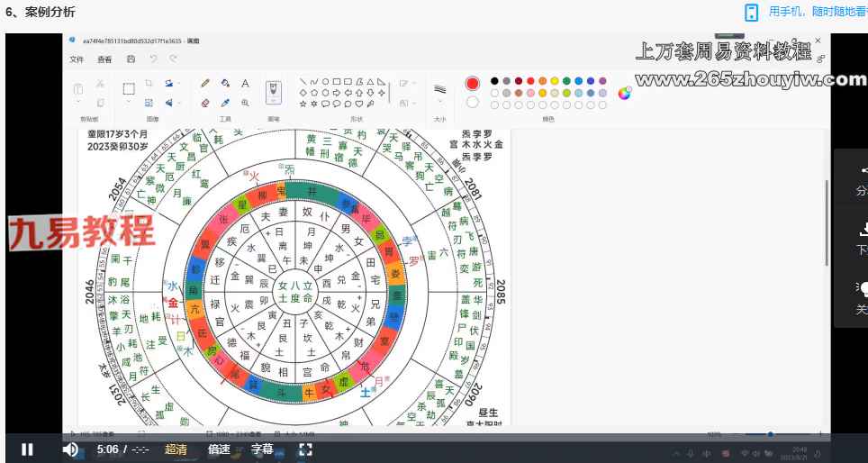The width and height of the screenshot is (868, 463).
Task: Click the 用手机，随时随地看 link
Action: pyautogui.click(x=815, y=12)
